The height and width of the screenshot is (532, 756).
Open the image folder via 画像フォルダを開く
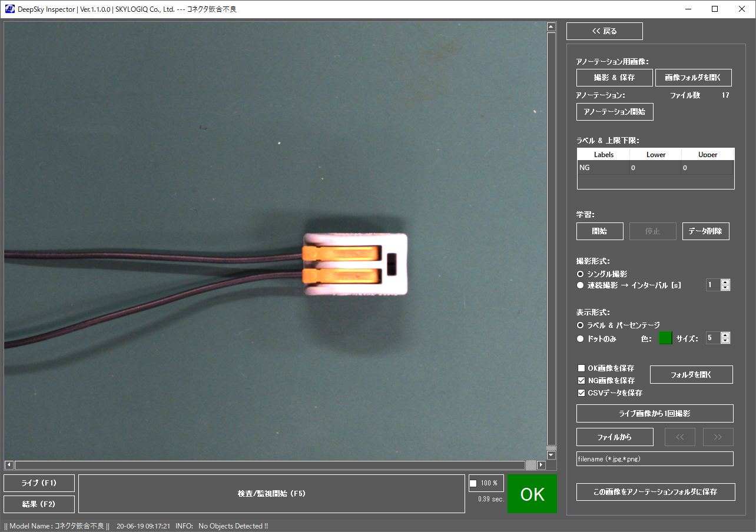click(x=694, y=78)
